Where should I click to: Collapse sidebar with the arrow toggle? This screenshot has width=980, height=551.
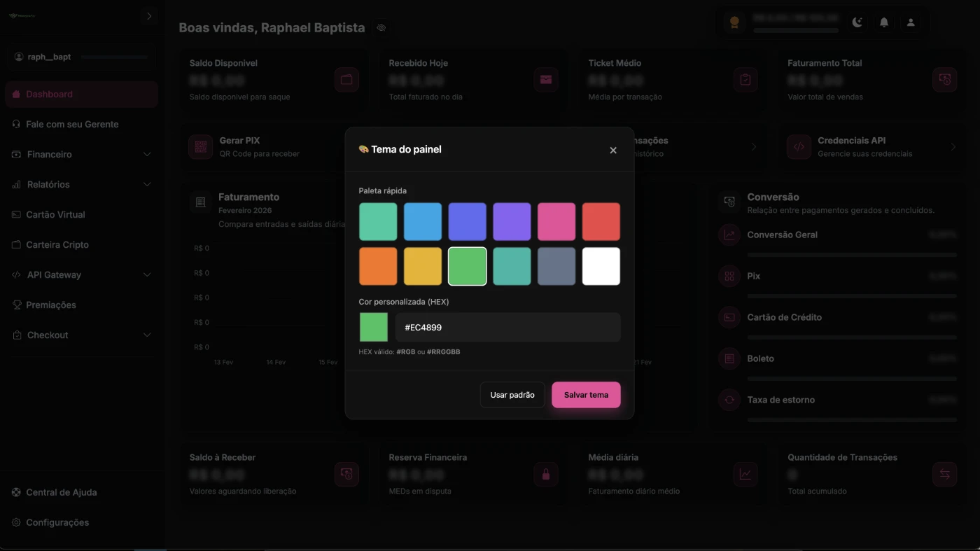click(149, 16)
